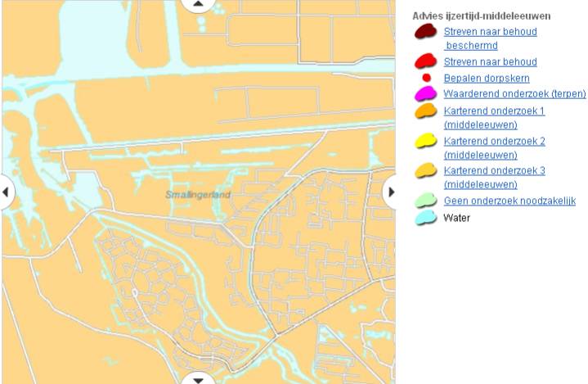The image size is (588, 384).
Task: Open the 'Karterend onderzoek 2 (middeleeuwen)' link
Action: click(494, 148)
